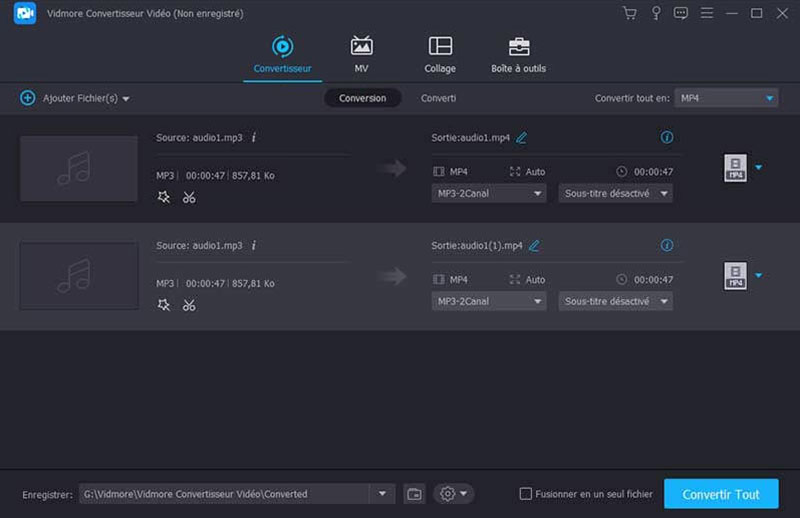The height and width of the screenshot is (518, 800).
Task: Expand the settings gear dropdown
Action: click(453, 494)
